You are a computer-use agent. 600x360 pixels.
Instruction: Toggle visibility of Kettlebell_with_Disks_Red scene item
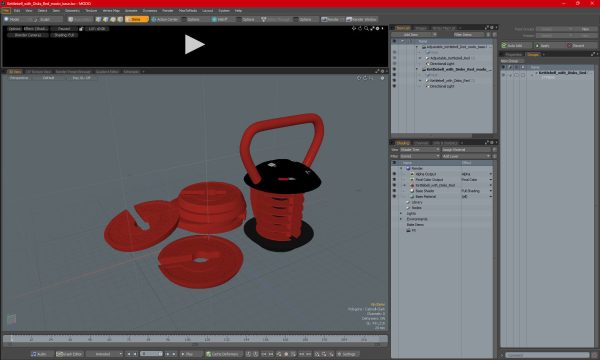tap(394, 70)
